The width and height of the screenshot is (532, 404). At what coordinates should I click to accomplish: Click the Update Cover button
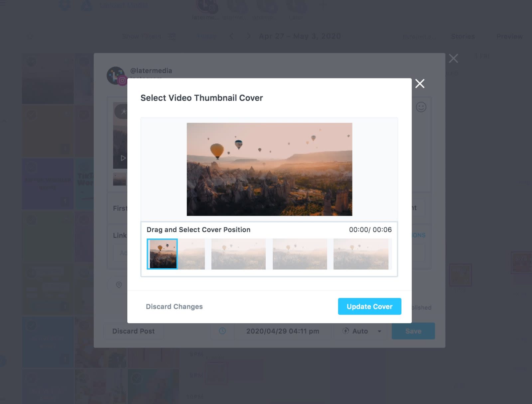tap(369, 306)
